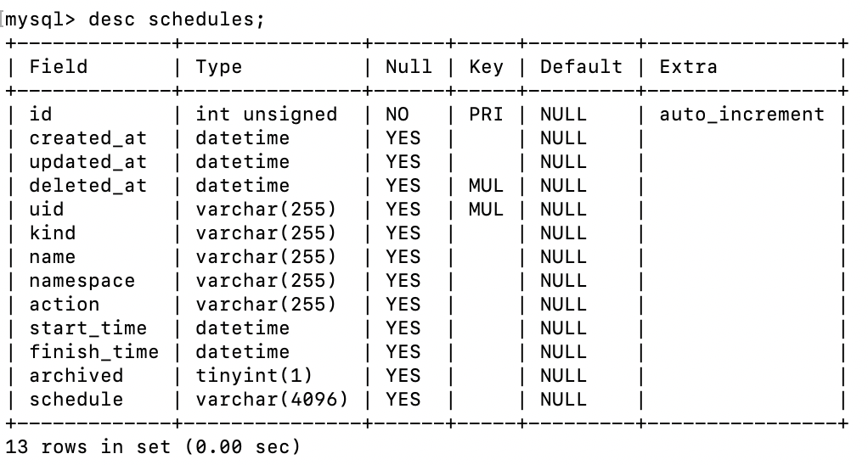
Task: Click the Type column header
Action: [x=218, y=67]
